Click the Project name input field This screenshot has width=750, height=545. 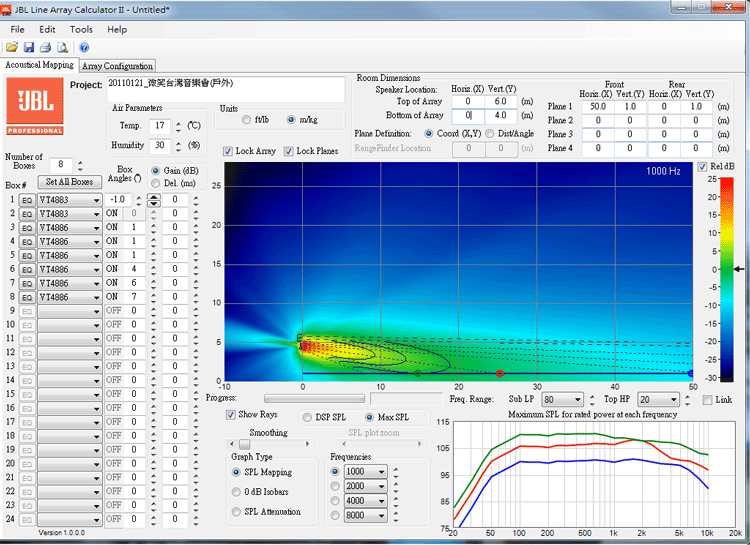click(225, 89)
